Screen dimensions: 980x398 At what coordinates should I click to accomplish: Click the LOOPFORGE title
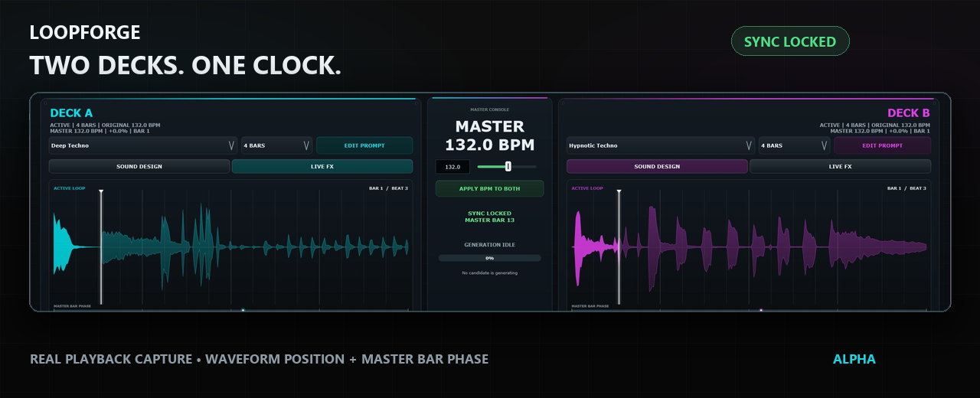[x=85, y=32]
